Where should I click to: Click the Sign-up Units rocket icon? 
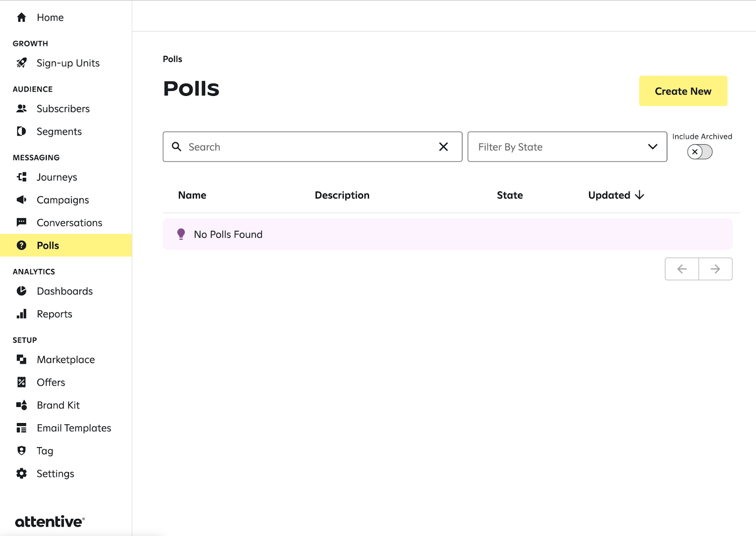[21, 63]
